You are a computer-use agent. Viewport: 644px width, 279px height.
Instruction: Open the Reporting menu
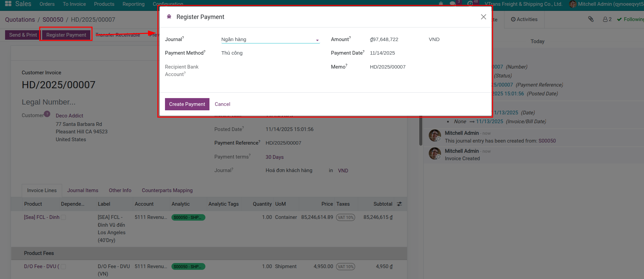[133, 4]
